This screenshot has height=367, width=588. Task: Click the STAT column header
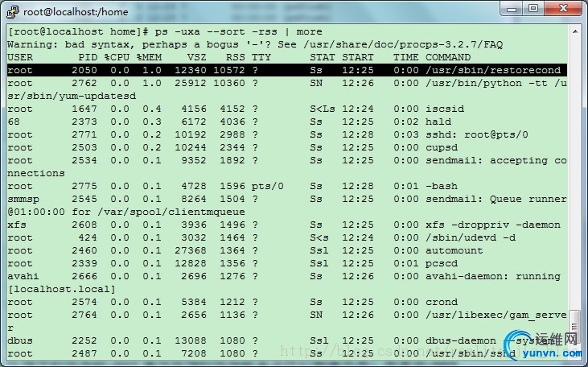322,57
